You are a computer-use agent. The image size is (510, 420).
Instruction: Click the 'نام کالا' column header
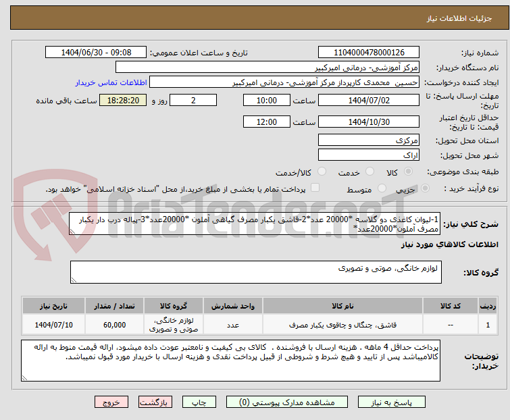click(342, 306)
